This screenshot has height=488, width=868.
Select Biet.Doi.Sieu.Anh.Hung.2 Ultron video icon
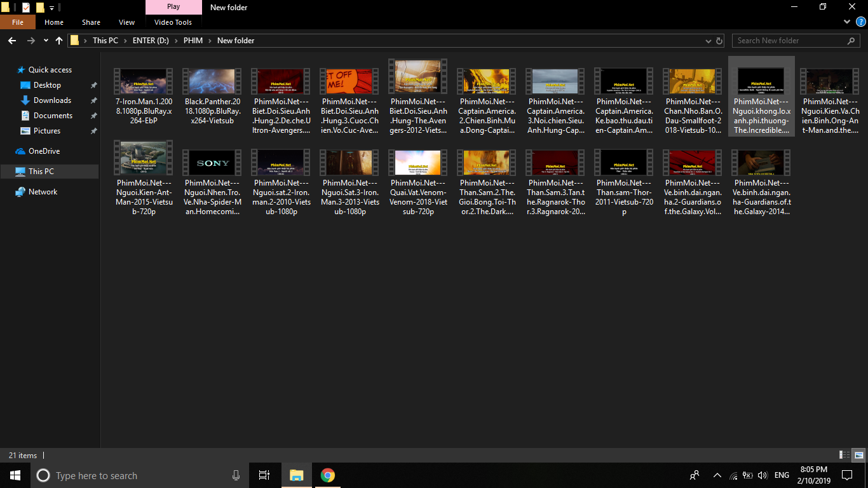click(281, 81)
